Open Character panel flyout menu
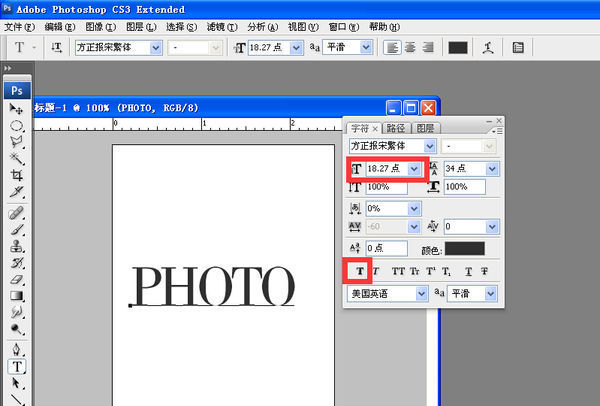600x406 pixels. pos(497,131)
